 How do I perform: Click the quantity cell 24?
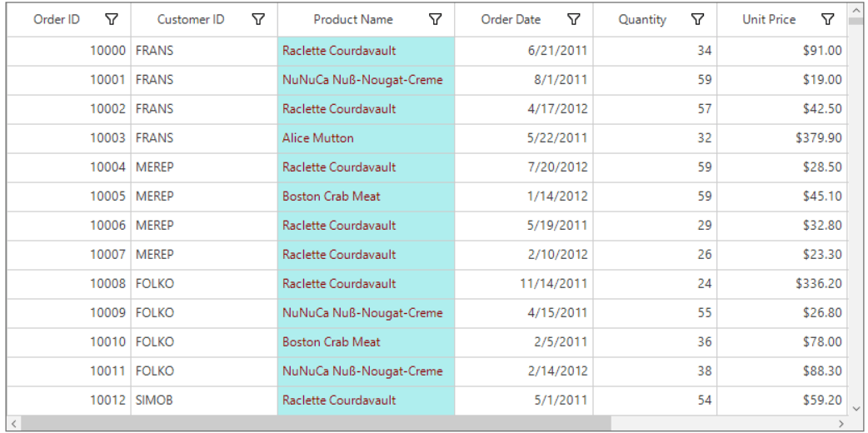(x=655, y=284)
